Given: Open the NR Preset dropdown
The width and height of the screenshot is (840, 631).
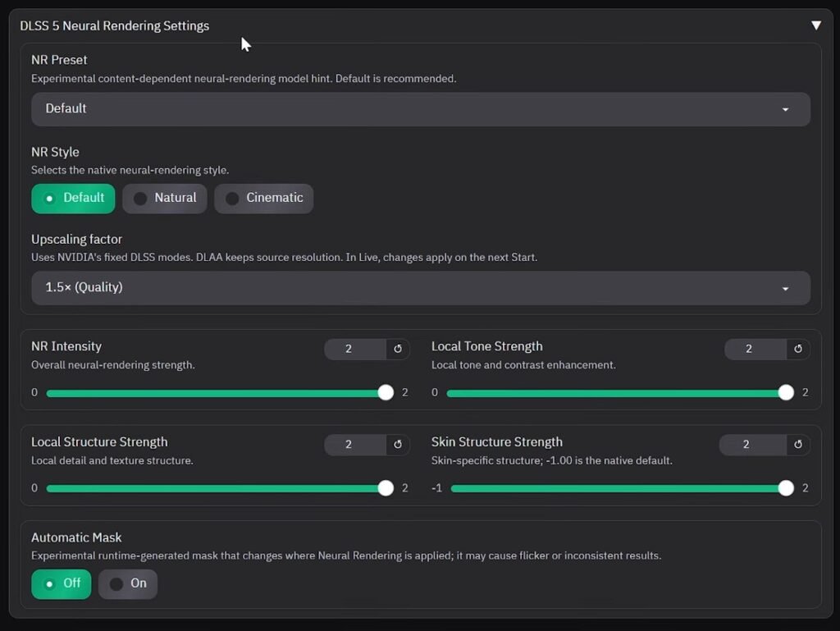Looking at the screenshot, I should coord(421,109).
